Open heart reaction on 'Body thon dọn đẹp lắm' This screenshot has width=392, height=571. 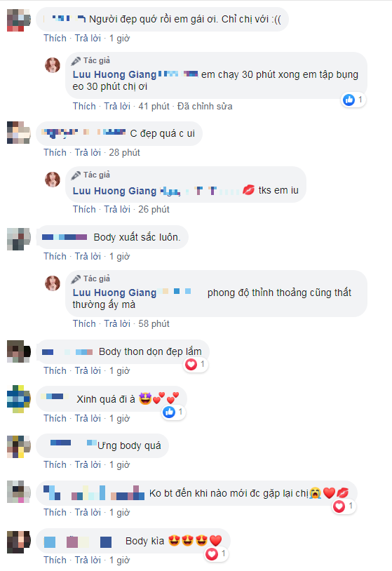(191, 364)
